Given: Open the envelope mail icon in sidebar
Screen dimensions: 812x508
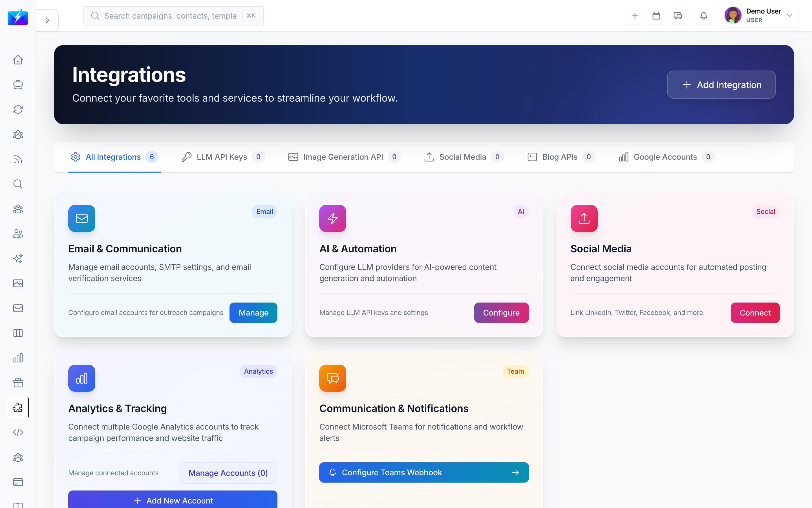Looking at the screenshot, I should click(x=18, y=308).
